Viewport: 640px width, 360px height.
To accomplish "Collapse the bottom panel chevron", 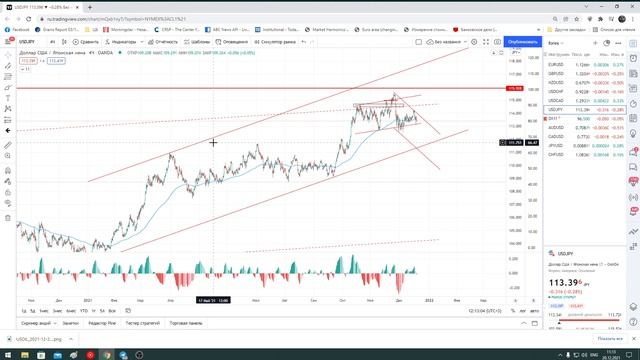I will [x=524, y=323].
